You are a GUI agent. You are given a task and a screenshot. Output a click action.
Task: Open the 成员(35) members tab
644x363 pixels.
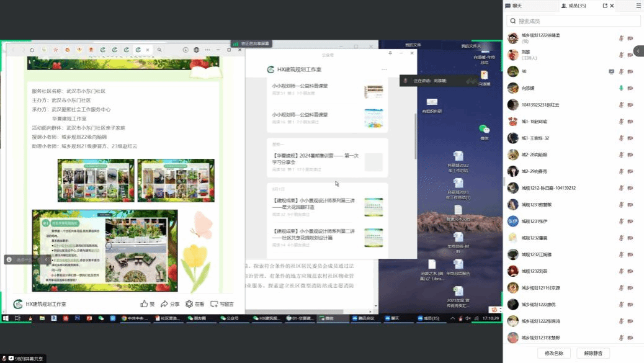coord(574,6)
